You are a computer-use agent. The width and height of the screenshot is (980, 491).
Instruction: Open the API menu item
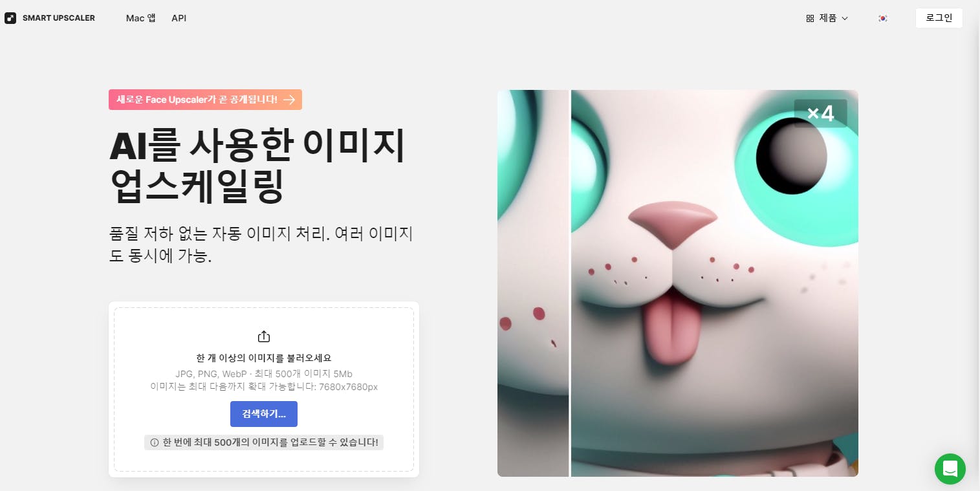(x=179, y=18)
